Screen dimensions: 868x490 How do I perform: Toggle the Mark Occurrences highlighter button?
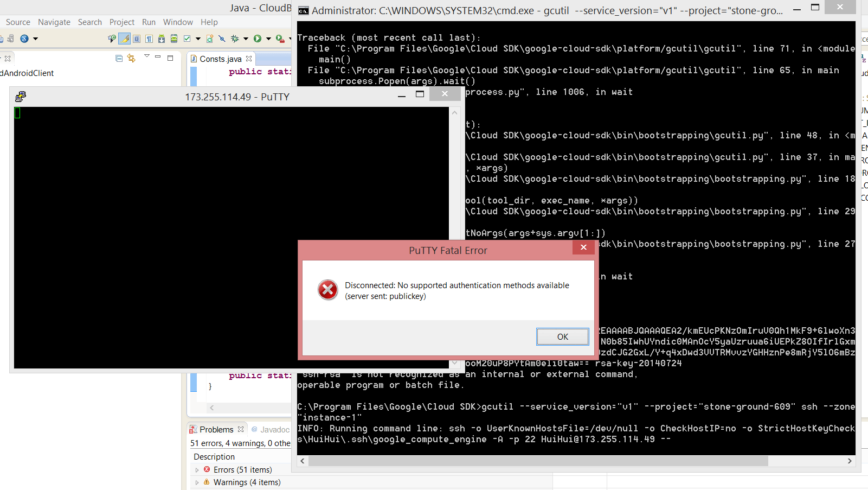point(125,39)
